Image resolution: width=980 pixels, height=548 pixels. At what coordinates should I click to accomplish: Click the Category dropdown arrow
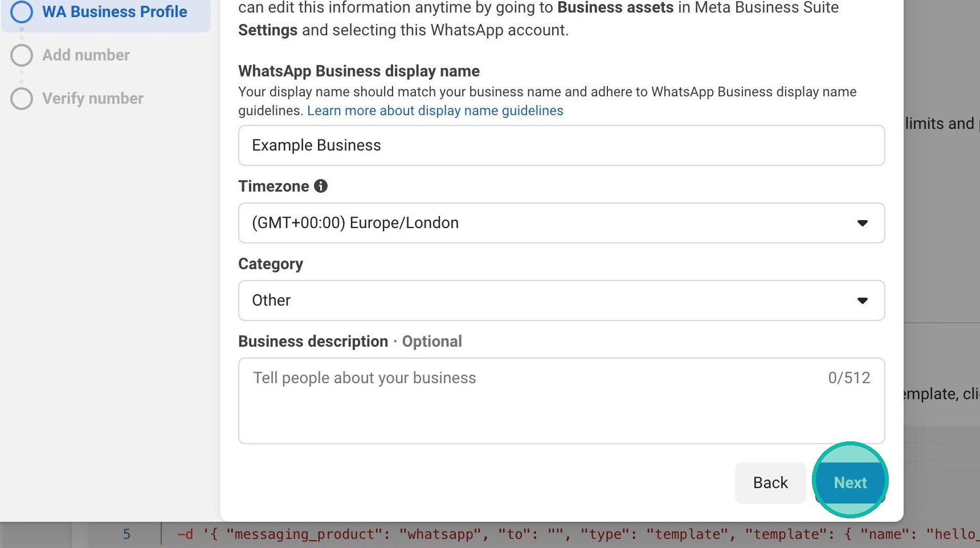[x=862, y=301]
